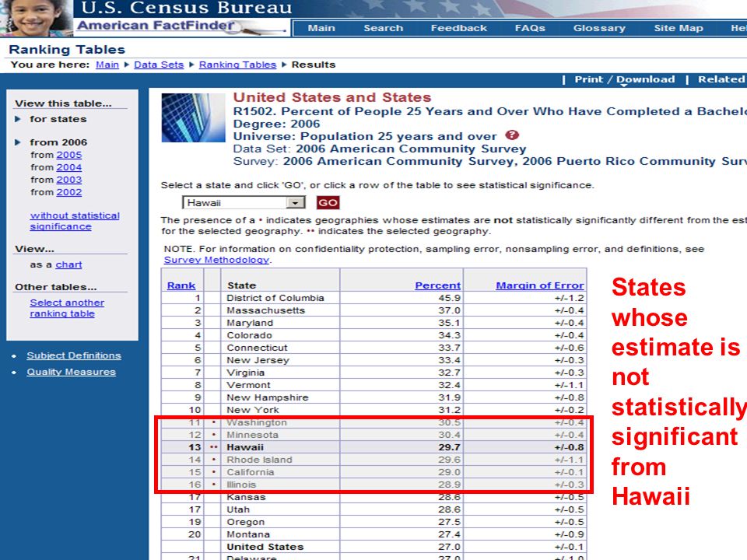747x560 pixels.
Task: Open the FAQs menu tab
Action: (x=530, y=28)
